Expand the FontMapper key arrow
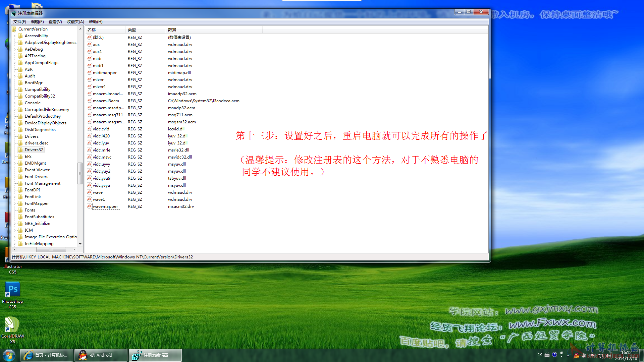Image resolution: width=644 pixels, height=362 pixels. (14, 203)
